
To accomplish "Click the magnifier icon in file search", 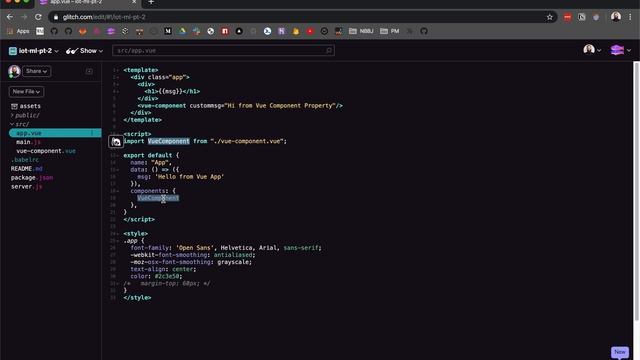I will pos(329,51).
